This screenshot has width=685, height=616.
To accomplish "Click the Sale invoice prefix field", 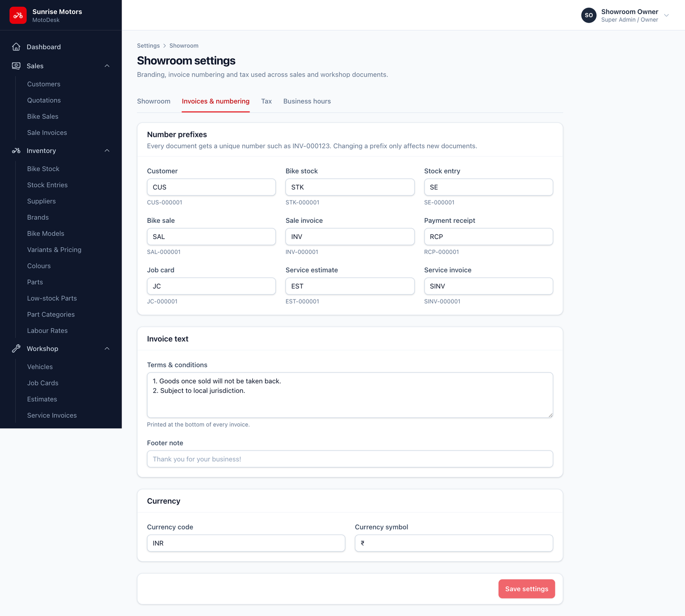I will (350, 237).
